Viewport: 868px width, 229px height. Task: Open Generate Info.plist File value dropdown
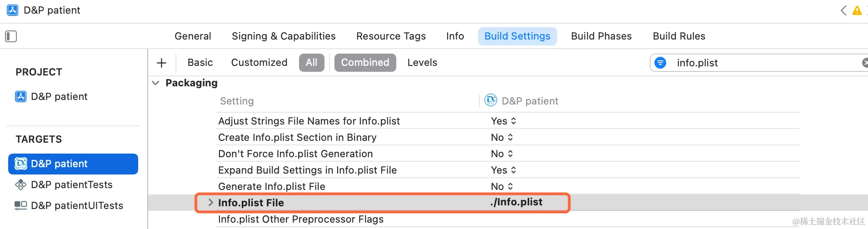tap(502, 186)
